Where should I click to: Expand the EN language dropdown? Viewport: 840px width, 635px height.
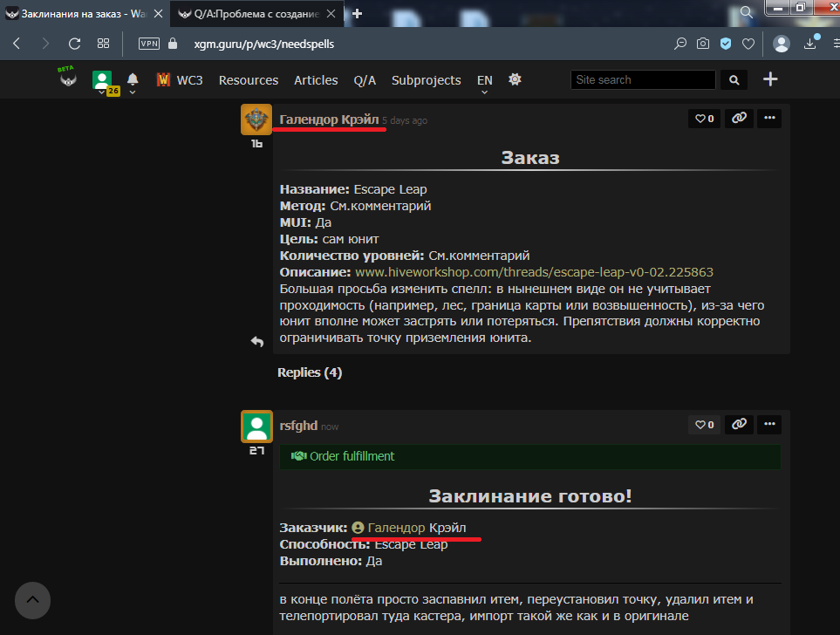click(484, 82)
